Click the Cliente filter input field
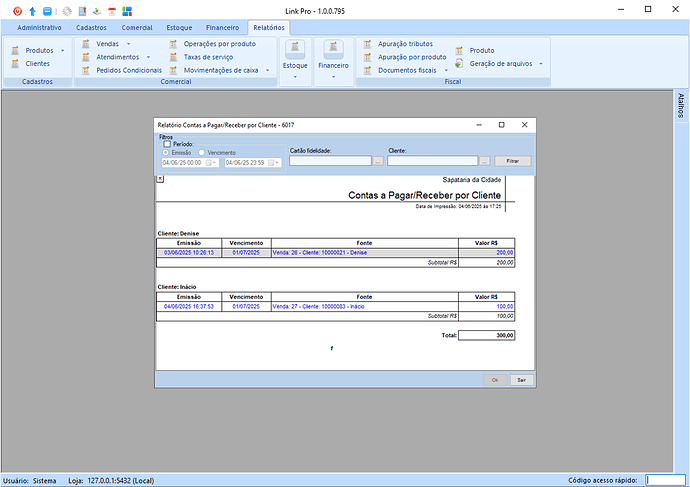This screenshot has width=690, height=487. pyautogui.click(x=432, y=161)
